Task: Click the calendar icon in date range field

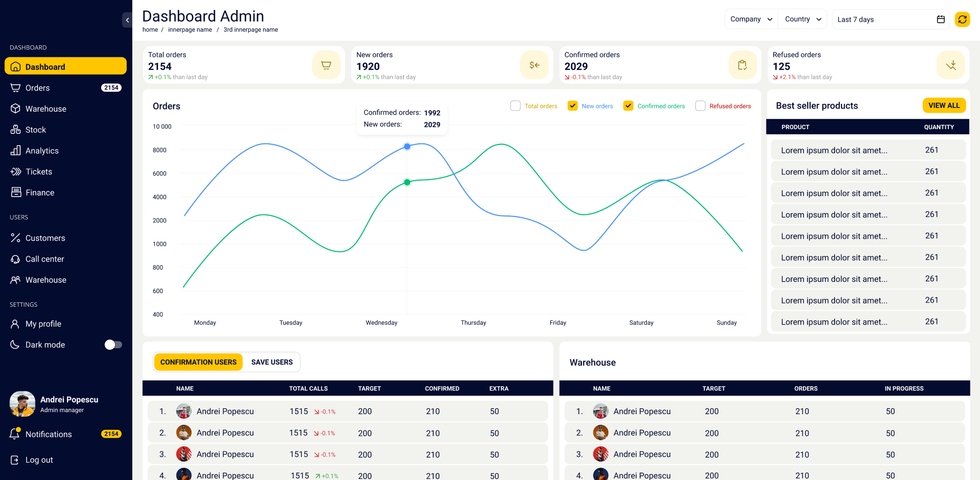Action: [x=940, y=19]
